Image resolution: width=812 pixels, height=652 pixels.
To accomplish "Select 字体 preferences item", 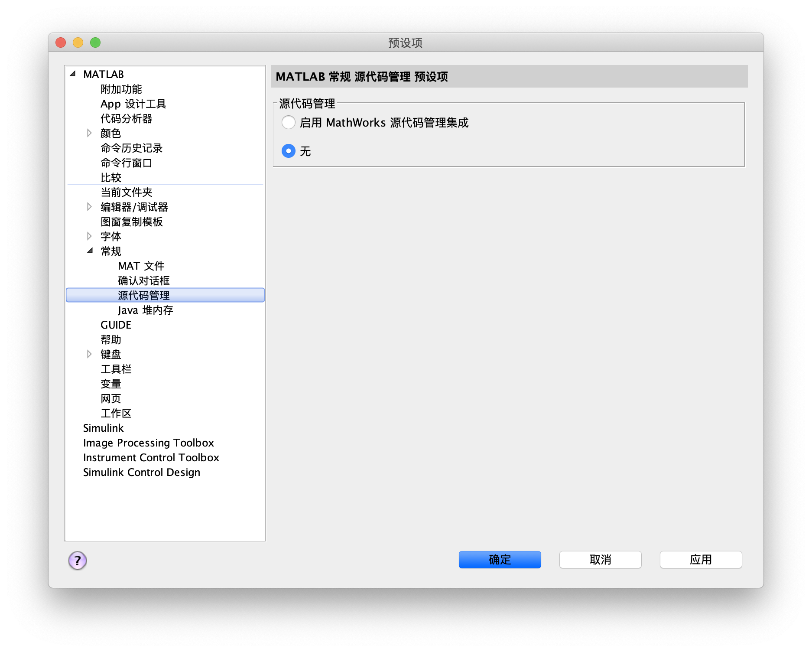I will point(111,237).
